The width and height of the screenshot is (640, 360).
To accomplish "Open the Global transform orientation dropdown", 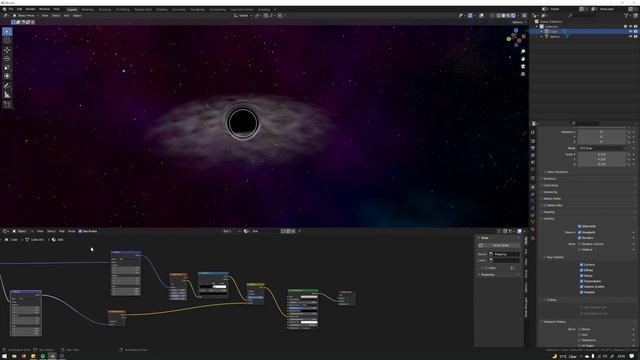I will coord(243,16).
